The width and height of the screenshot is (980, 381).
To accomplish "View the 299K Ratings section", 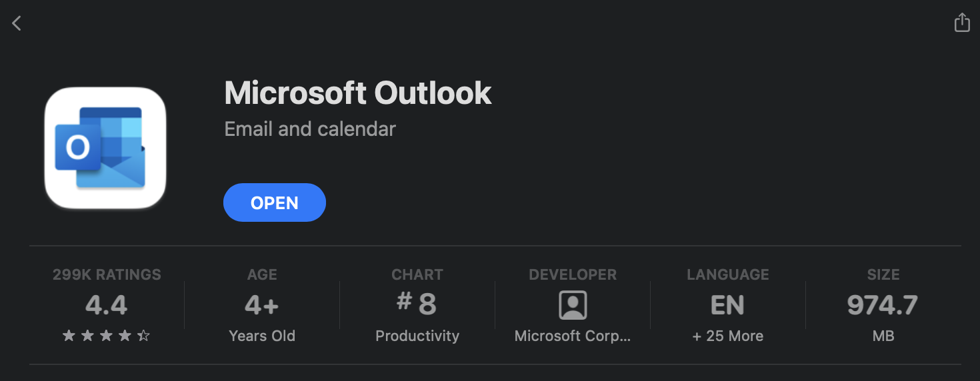I will click(107, 274).
